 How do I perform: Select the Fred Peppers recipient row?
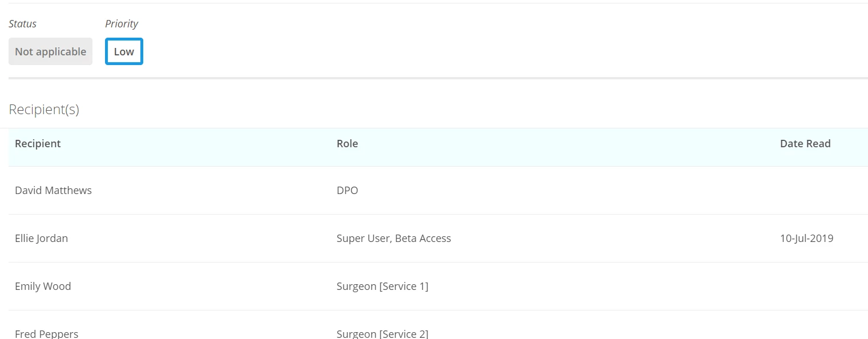438,325
